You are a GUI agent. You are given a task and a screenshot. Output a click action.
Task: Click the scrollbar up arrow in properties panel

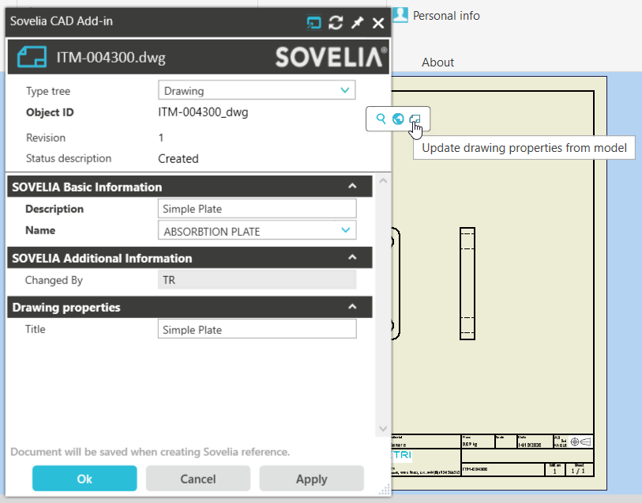click(x=383, y=181)
